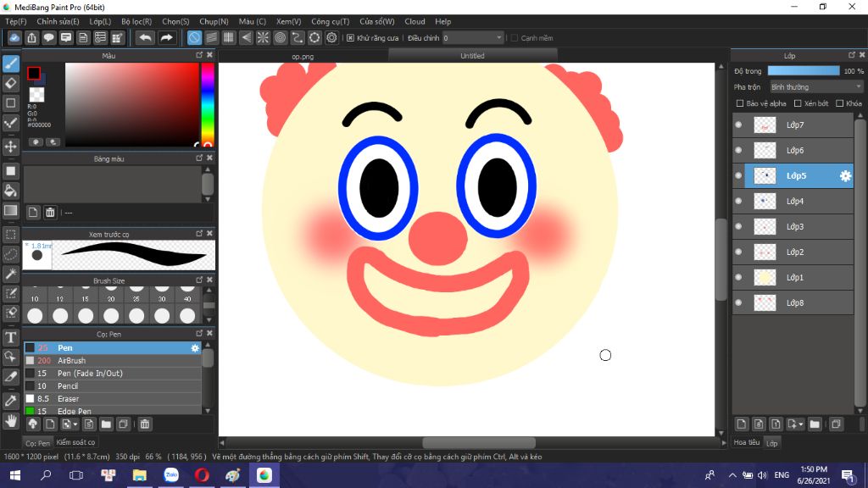Select the Eraser tool in the left toolbar
The height and width of the screenshot is (488, 868).
(x=11, y=84)
